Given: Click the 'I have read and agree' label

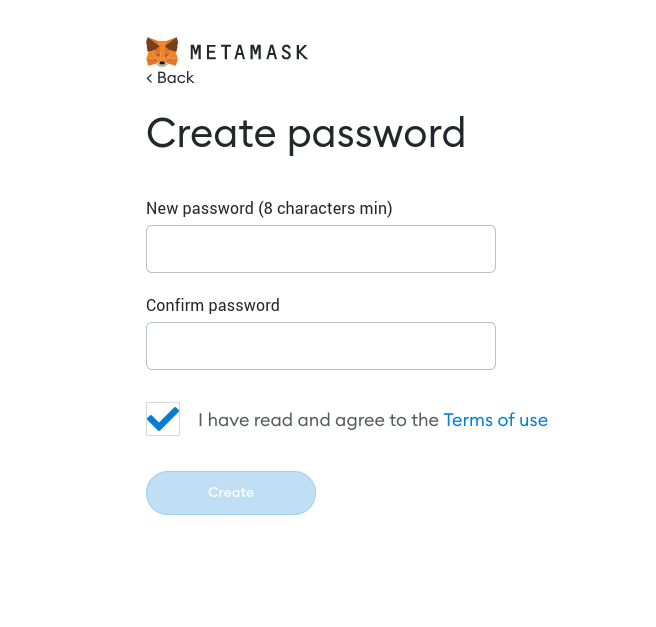Looking at the screenshot, I should point(318,420).
